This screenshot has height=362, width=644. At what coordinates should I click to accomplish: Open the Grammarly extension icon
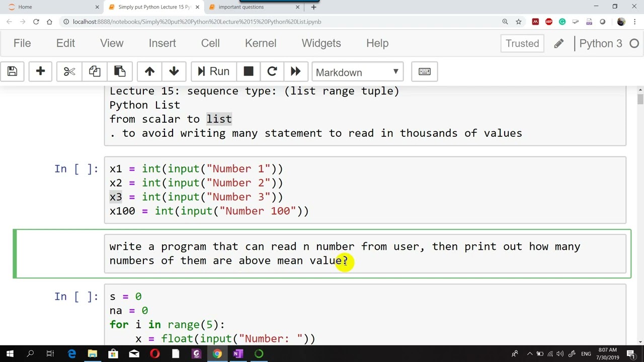pos(562,22)
